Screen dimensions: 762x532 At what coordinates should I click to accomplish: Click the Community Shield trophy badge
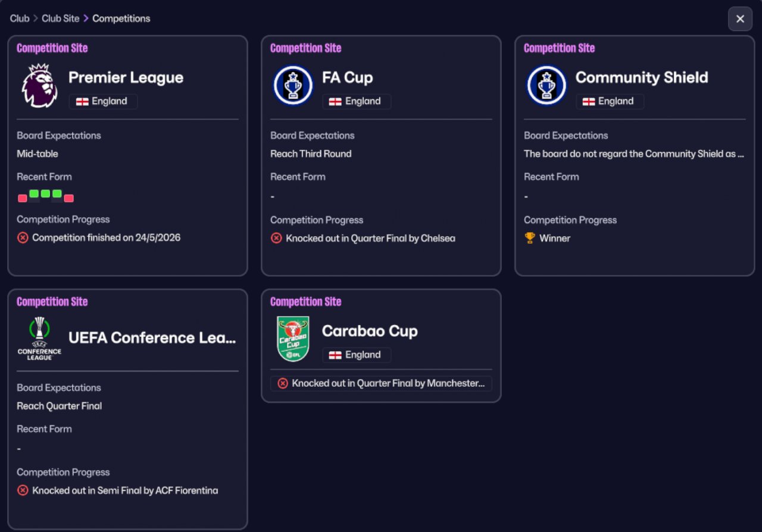546,86
